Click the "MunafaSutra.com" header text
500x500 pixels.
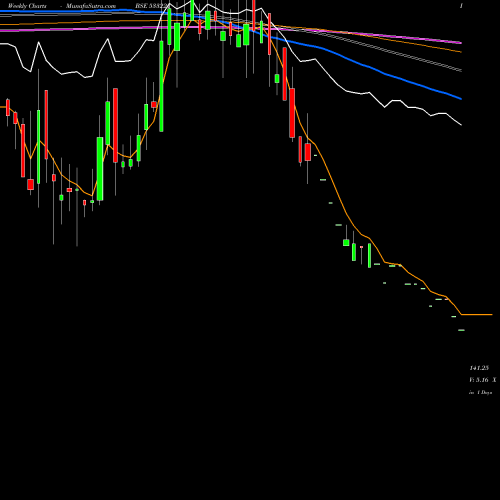click(91, 6)
